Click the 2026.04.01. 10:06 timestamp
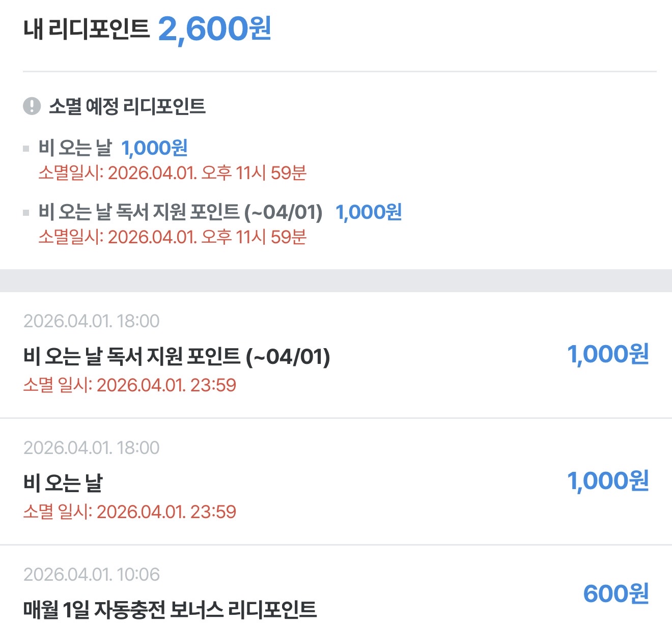 92,575
